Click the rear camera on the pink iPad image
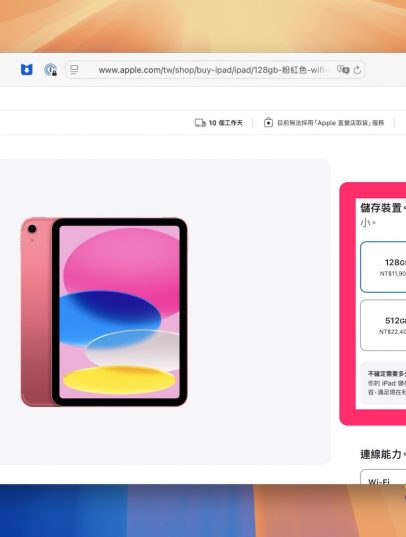Image resolution: width=406 pixels, height=537 pixels. 32,229
